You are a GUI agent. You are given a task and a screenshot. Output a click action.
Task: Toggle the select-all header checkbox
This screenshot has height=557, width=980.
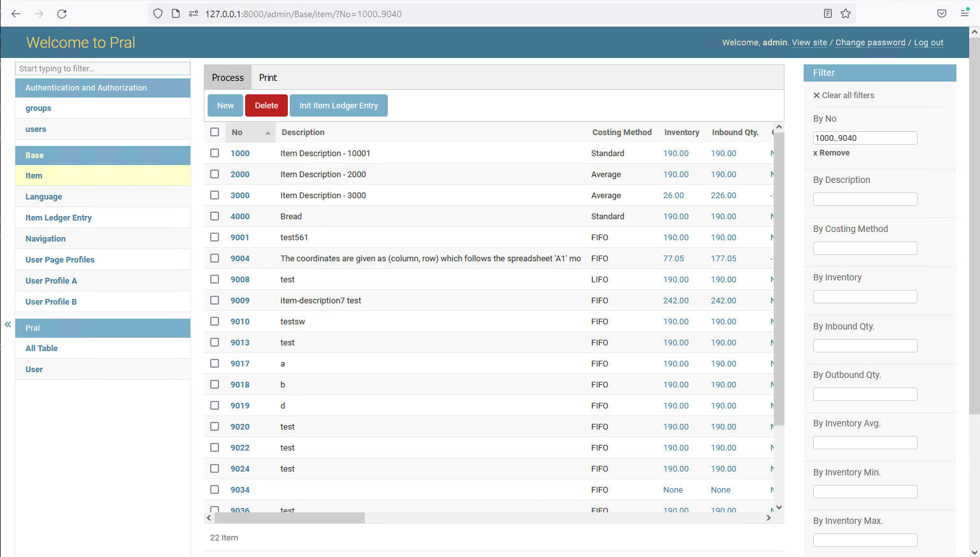[x=215, y=132]
